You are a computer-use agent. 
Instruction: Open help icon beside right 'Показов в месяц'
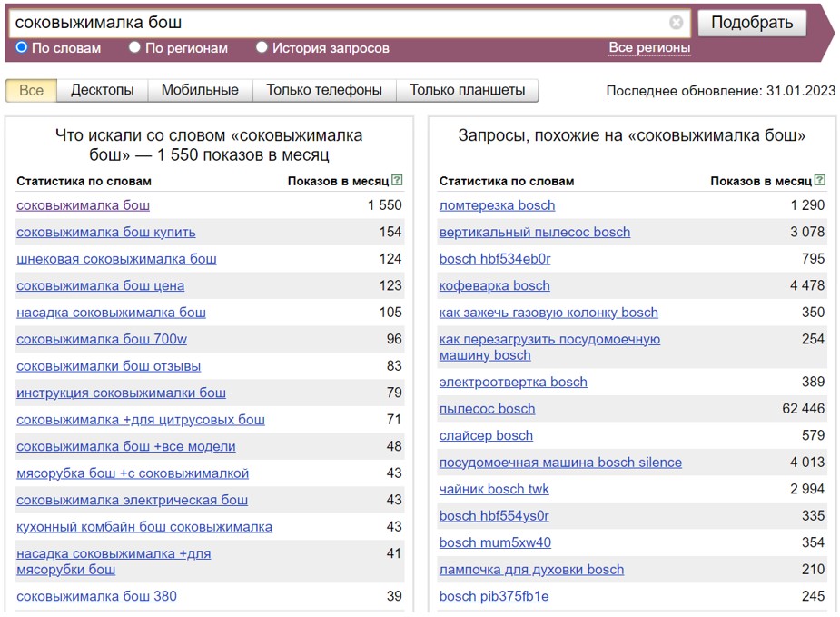[x=820, y=180]
